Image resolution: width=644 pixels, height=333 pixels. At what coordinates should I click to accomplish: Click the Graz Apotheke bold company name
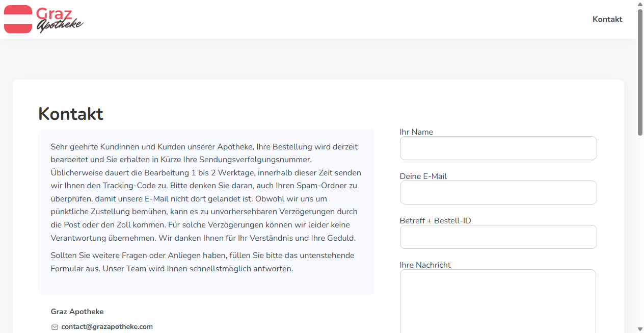77,312
